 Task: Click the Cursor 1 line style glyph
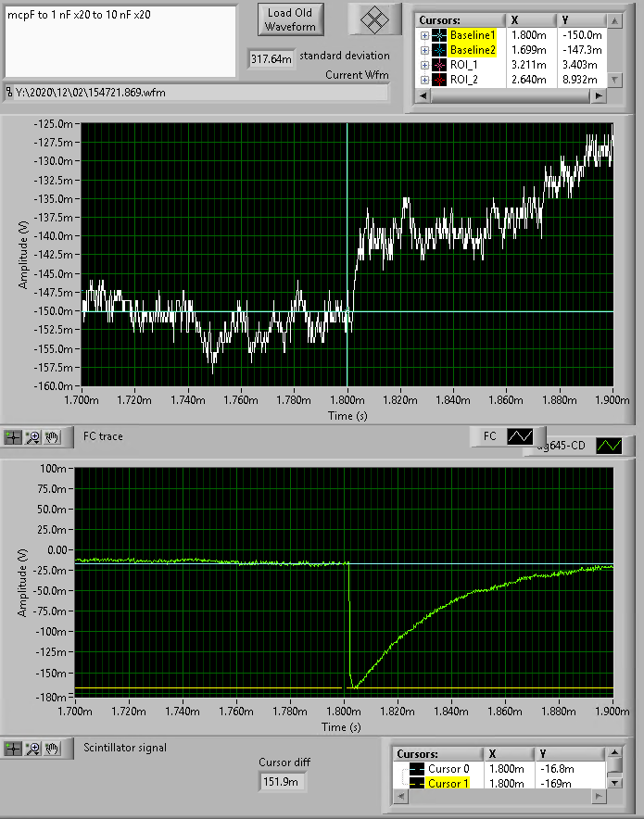click(x=417, y=784)
